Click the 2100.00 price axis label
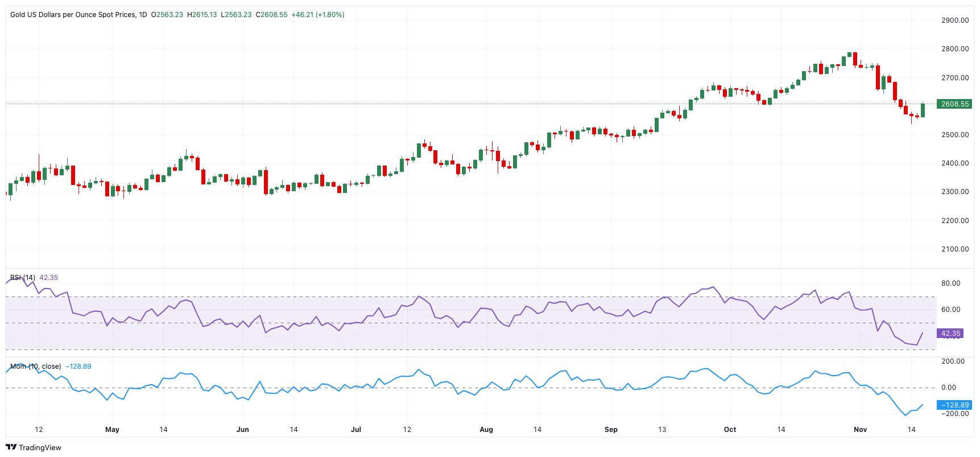The height and width of the screenshot is (457, 980). coord(955,249)
